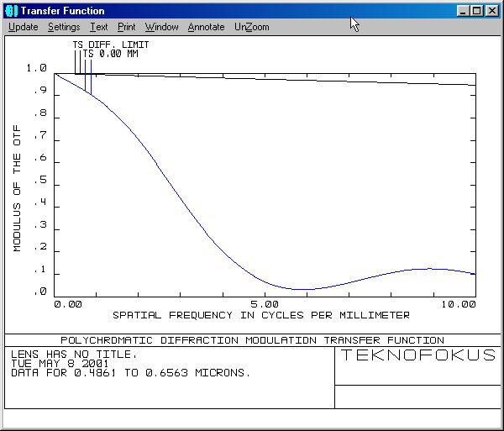Close the Transfer Function window

pyautogui.click(x=491, y=11)
